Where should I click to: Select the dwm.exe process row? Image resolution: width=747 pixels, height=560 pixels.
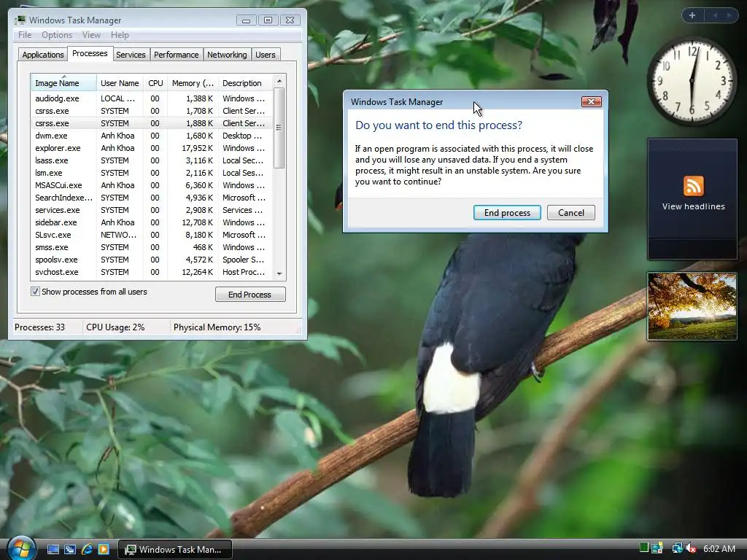(152, 136)
